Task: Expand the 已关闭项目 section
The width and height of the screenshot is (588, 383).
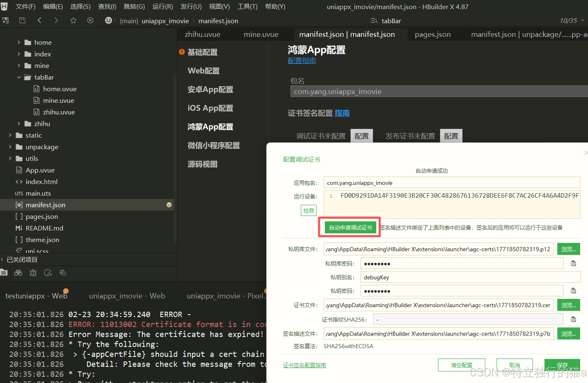Action: pos(2,259)
